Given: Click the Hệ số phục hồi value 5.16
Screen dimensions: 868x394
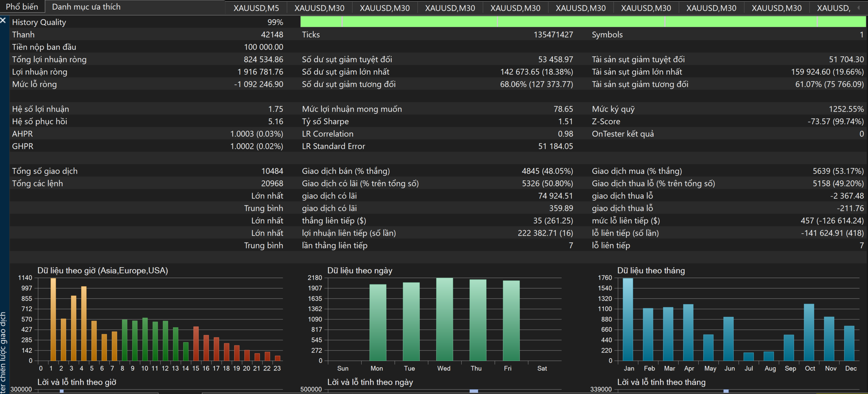Looking at the screenshot, I should 276,122.
